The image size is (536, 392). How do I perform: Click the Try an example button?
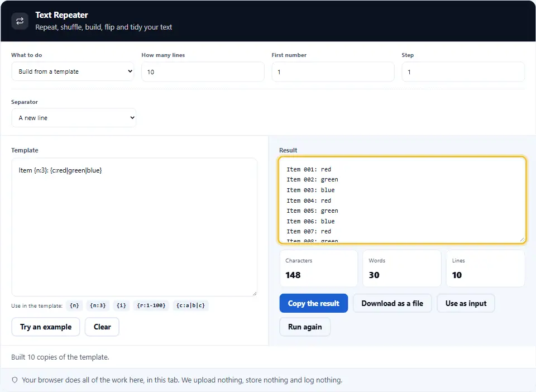(46, 327)
